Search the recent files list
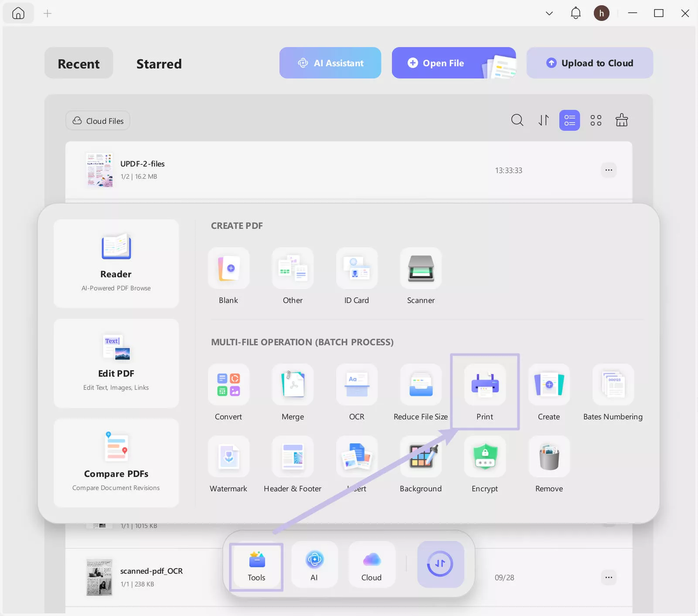 click(517, 120)
